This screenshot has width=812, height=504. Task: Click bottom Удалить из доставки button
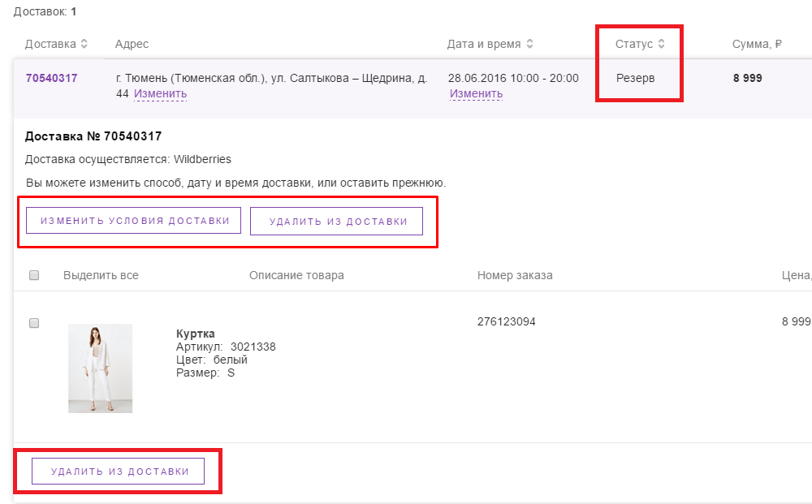pyautogui.click(x=118, y=472)
